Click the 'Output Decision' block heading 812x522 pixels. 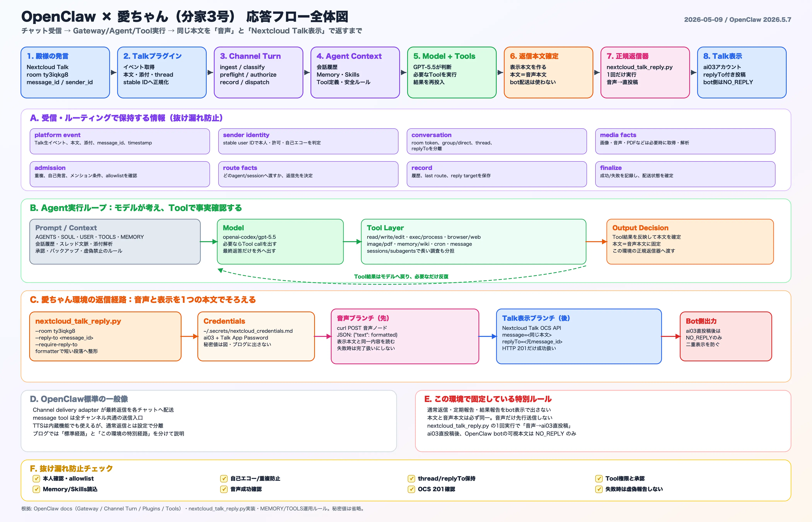(640, 228)
